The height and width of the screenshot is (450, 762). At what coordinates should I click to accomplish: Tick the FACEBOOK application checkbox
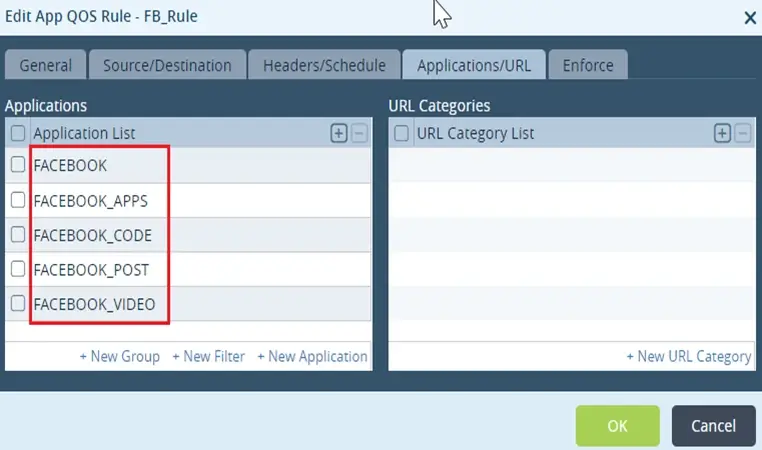click(x=18, y=165)
